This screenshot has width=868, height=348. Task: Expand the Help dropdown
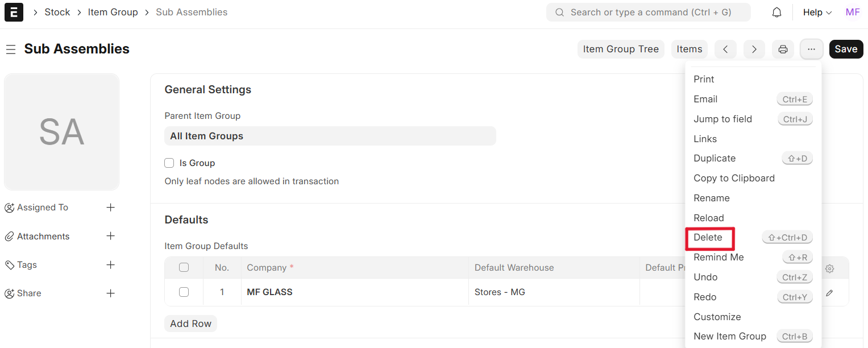(x=817, y=12)
